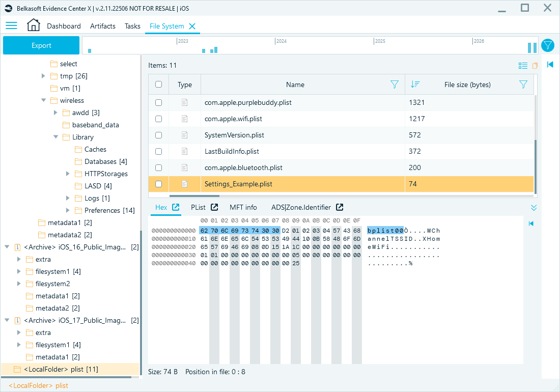
Task: Select the Databases [4] folder
Action: (106, 161)
